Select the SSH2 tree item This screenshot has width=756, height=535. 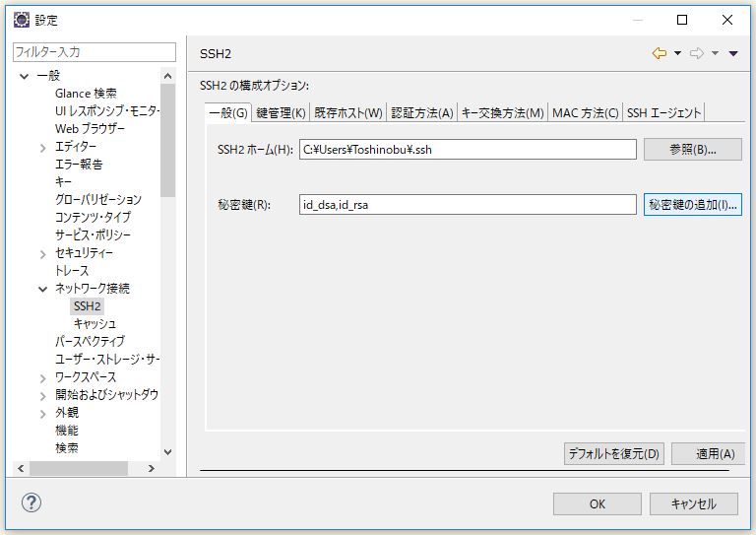click(x=87, y=306)
